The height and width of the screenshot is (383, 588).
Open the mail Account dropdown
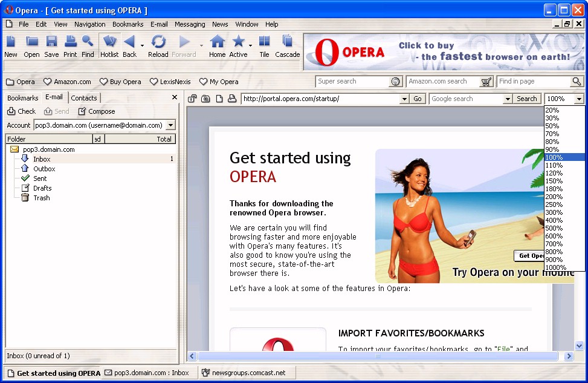170,125
